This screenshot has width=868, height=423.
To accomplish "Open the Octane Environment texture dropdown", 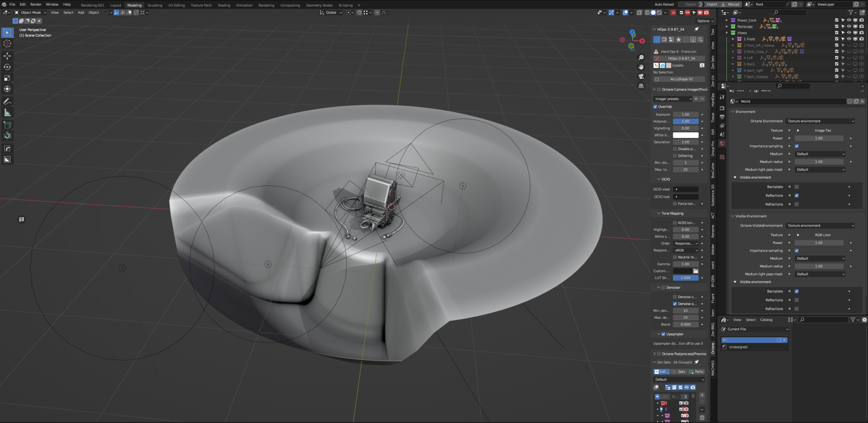I will tap(820, 121).
